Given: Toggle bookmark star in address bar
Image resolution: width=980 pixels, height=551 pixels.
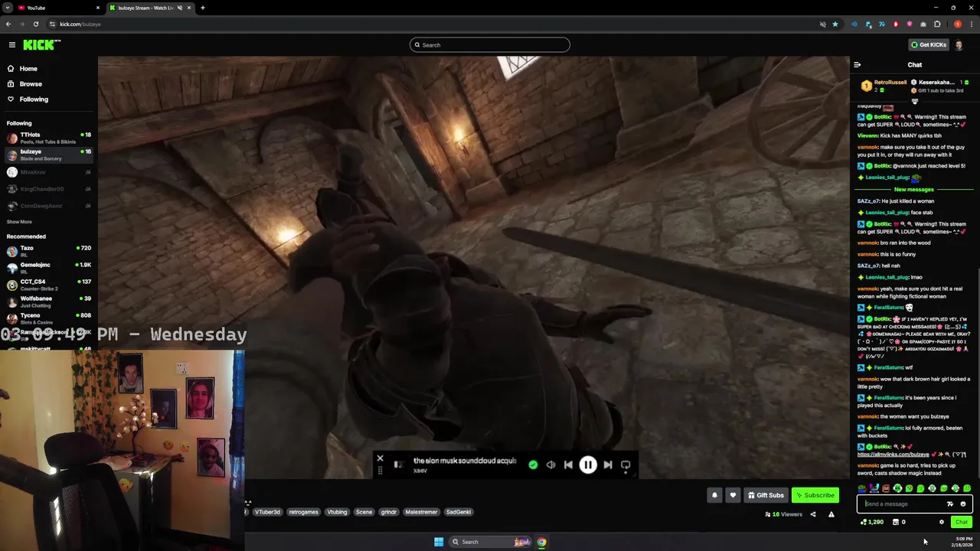Looking at the screenshot, I should tap(835, 24).
